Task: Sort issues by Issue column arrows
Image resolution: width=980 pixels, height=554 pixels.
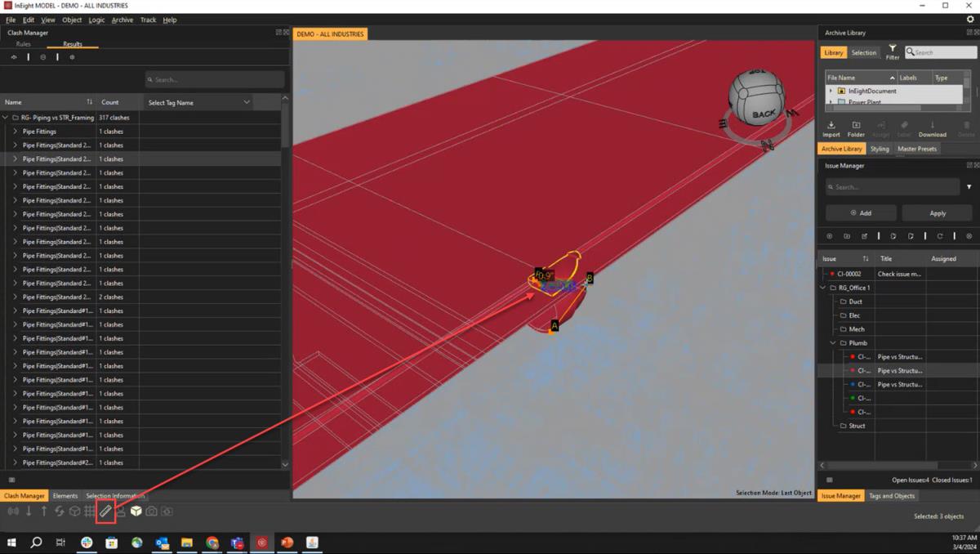Action: coord(866,259)
